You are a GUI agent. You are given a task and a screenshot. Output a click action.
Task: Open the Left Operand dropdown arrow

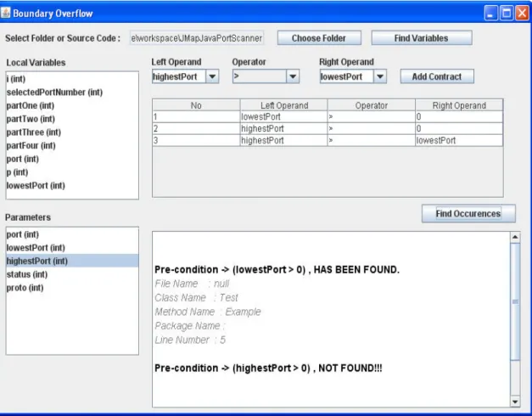tap(212, 76)
